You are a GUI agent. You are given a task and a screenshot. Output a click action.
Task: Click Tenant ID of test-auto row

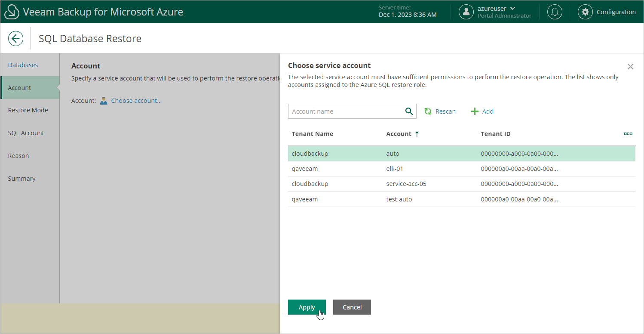coord(519,199)
